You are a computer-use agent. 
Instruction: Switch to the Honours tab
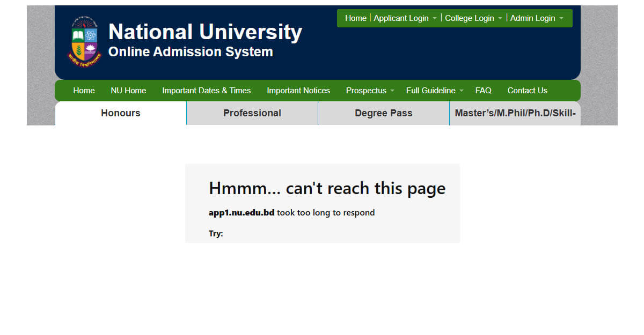coord(121,113)
